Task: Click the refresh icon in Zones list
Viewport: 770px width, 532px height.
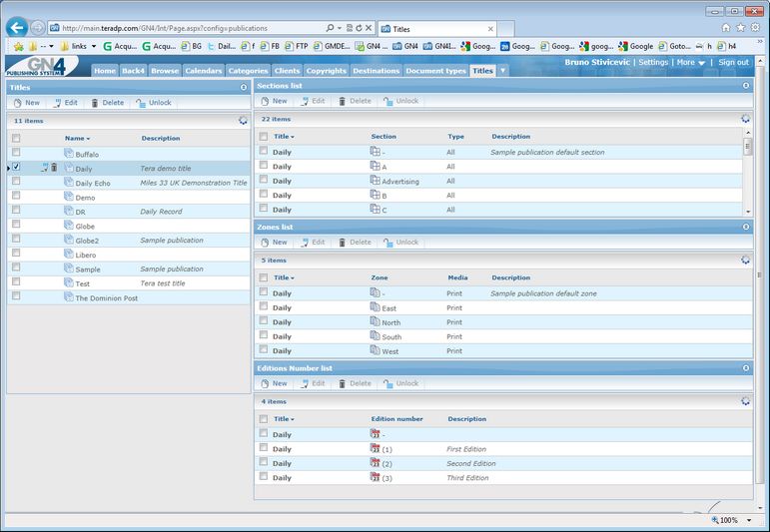Action: pos(745,261)
